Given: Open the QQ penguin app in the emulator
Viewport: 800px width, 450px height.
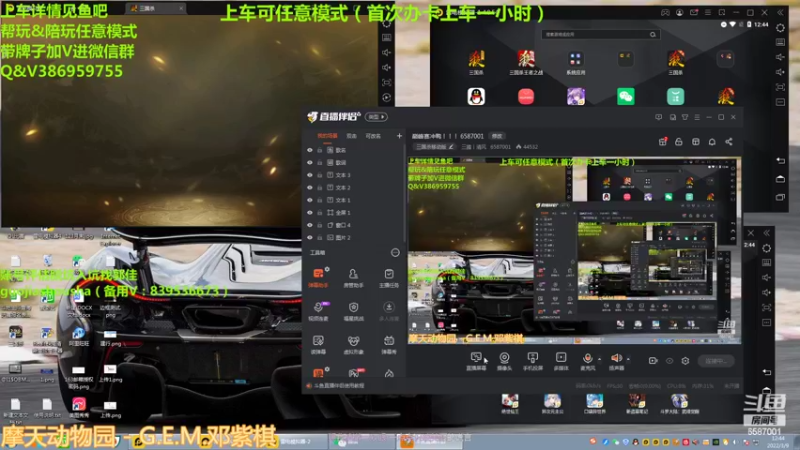Looking at the screenshot, I should tap(476, 96).
